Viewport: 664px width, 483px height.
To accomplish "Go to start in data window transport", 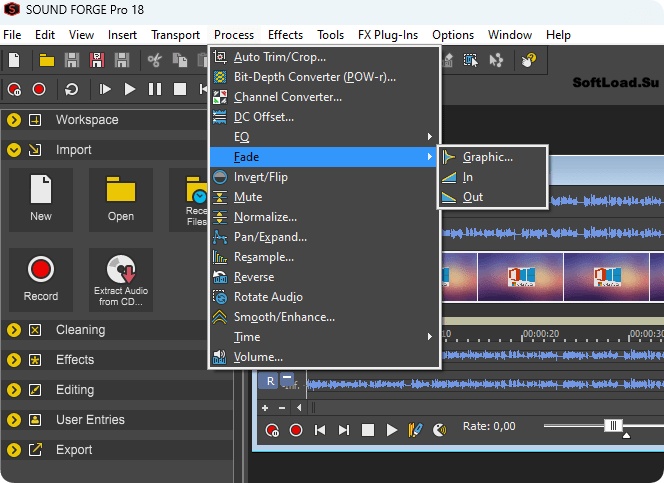I will pyautogui.click(x=320, y=431).
